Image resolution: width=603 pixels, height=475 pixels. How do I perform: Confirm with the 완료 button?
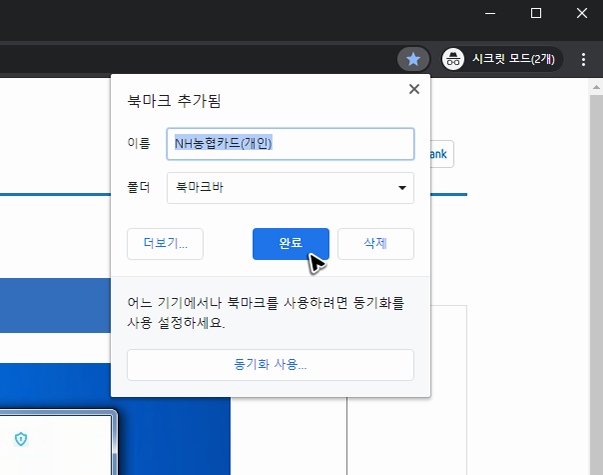(x=291, y=244)
